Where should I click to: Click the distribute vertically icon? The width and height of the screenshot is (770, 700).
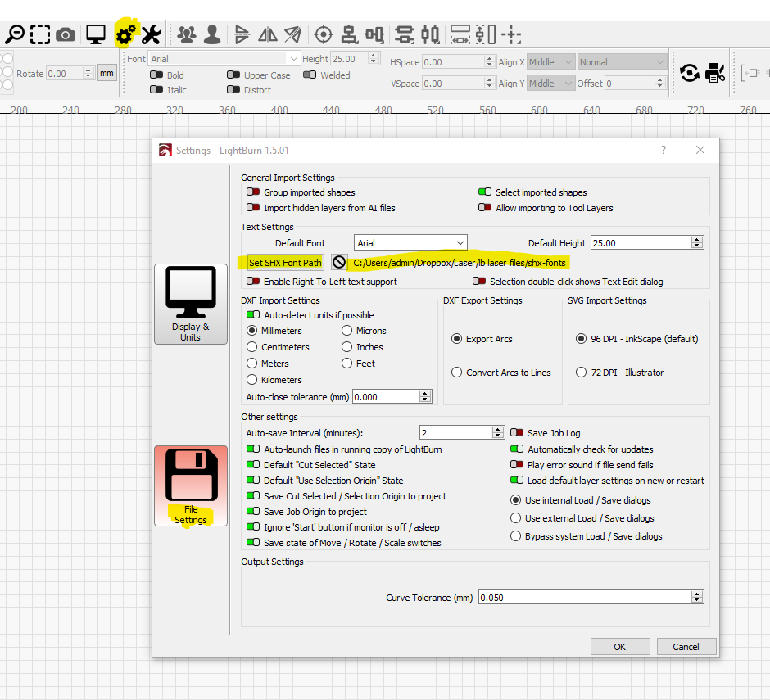point(405,34)
